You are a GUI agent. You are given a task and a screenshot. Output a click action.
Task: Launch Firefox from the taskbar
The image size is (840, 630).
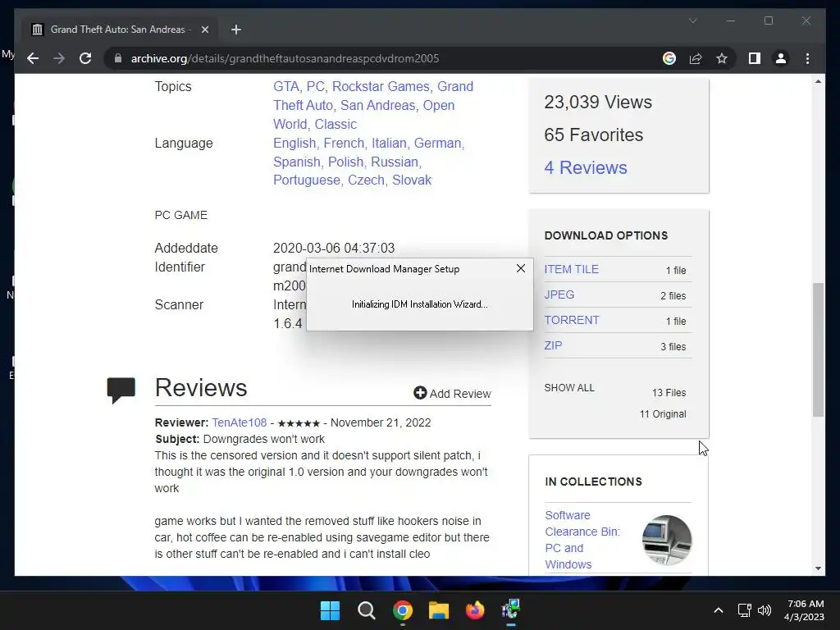[475, 610]
